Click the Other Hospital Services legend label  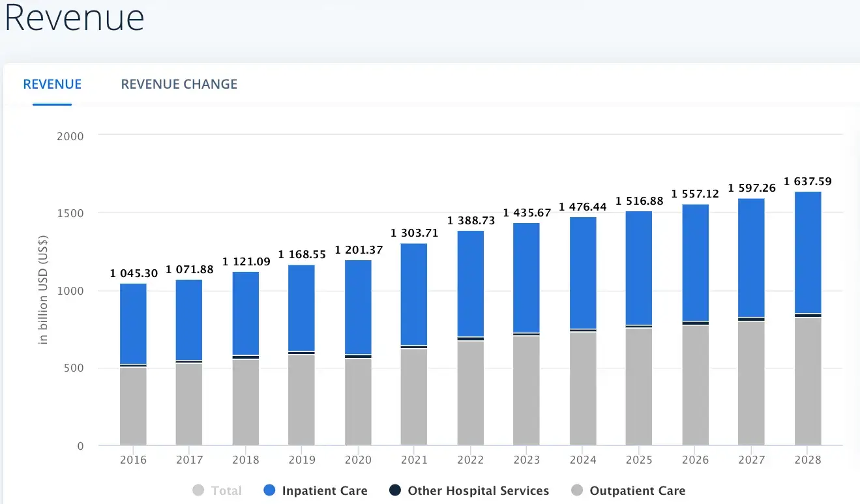tap(478, 490)
